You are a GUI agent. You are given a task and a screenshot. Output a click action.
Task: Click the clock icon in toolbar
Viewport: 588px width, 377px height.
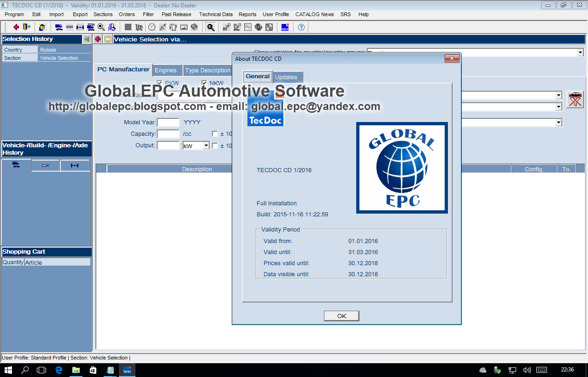click(152, 27)
